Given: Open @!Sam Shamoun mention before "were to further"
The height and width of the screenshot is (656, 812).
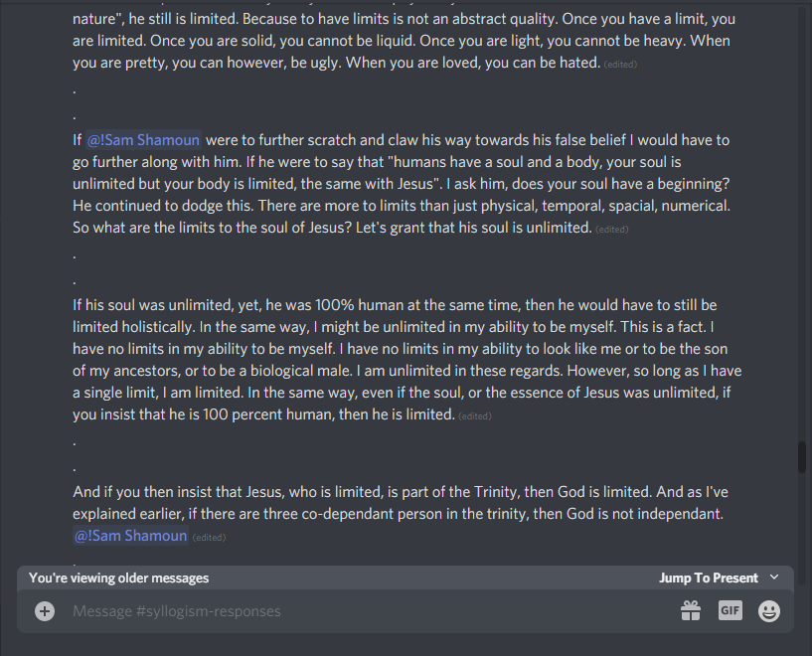Looking at the screenshot, I should (x=143, y=140).
